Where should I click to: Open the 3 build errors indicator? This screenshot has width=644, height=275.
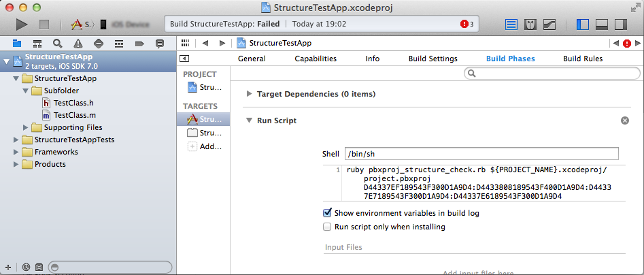click(467, 25)
